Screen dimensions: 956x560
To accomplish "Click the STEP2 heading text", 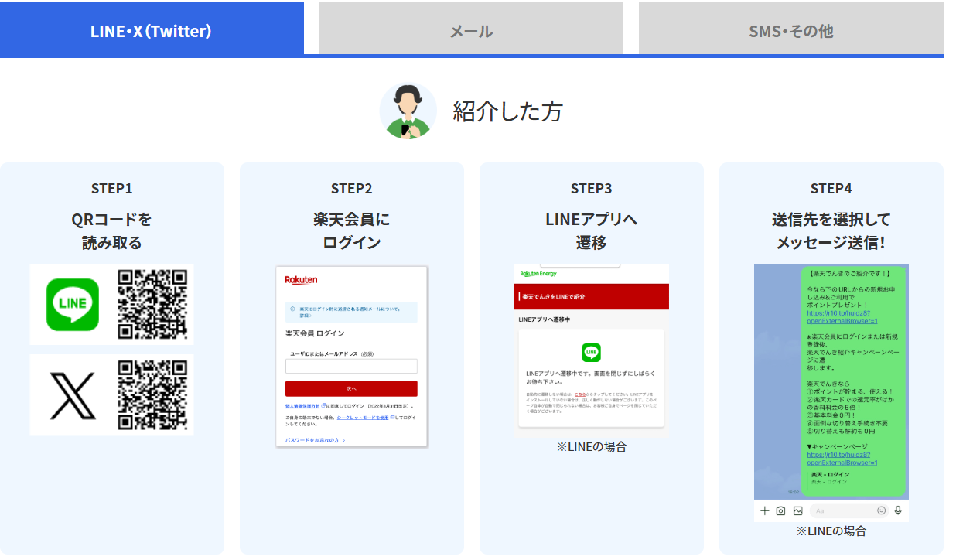I will [x=352, y=188].
